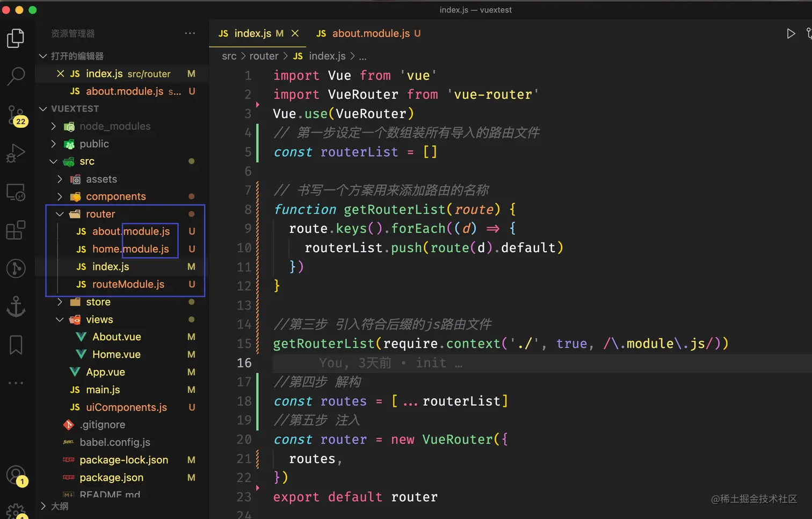This screenshot has width=812, height=519.
Task: Switch to the about.module.js tab
Action: point(368,33)
